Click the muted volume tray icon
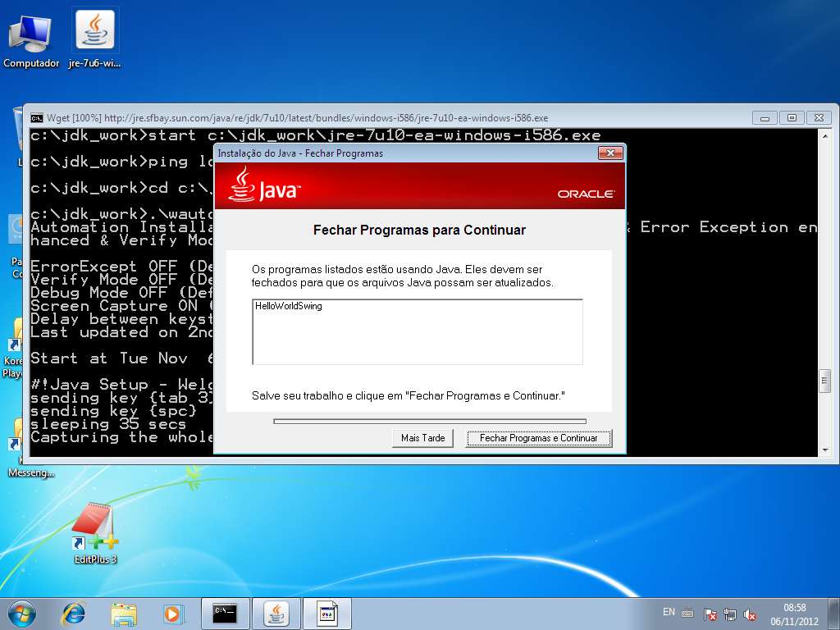 [x=750, y=614]
